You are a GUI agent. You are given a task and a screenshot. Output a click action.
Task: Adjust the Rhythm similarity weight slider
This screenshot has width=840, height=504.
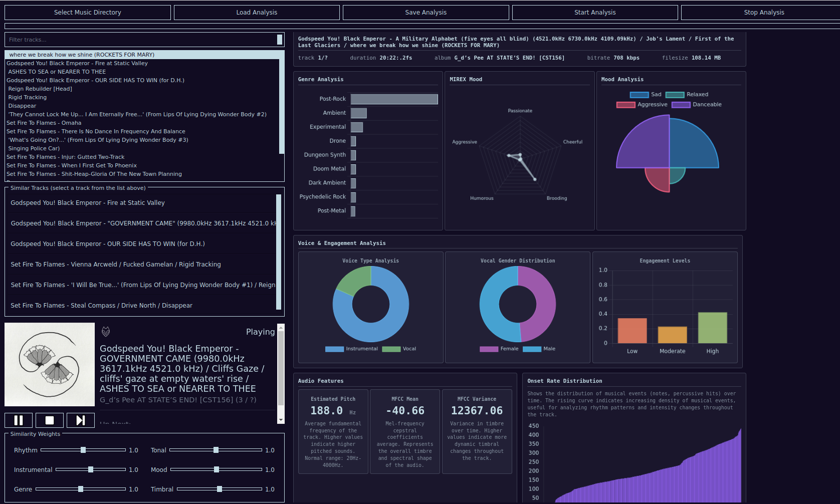click(83, 450)
